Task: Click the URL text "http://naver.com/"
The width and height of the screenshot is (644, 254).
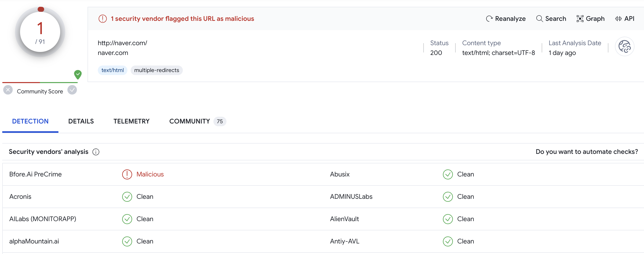Action: pyautogui.click(x=122, y=43)
